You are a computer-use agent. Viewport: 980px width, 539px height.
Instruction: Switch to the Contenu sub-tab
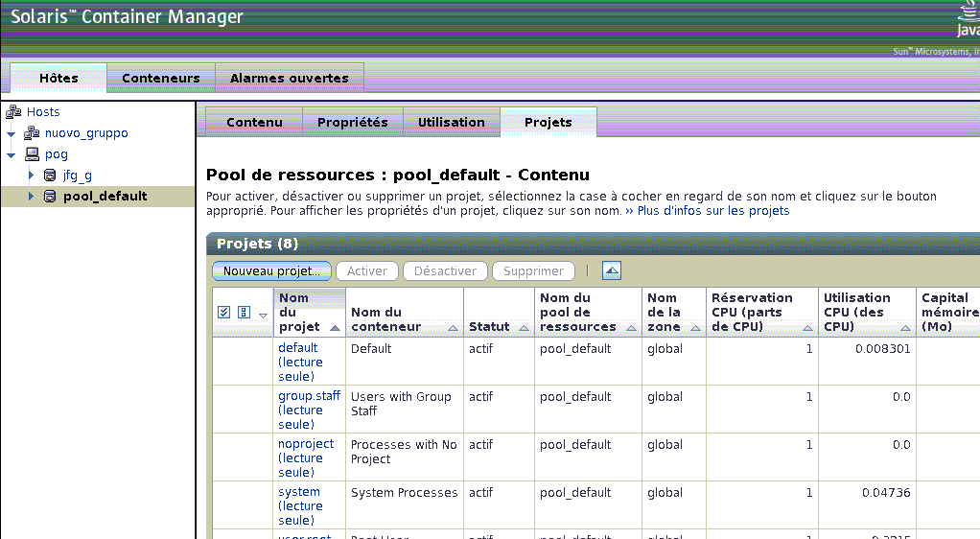tap(254, 122)
